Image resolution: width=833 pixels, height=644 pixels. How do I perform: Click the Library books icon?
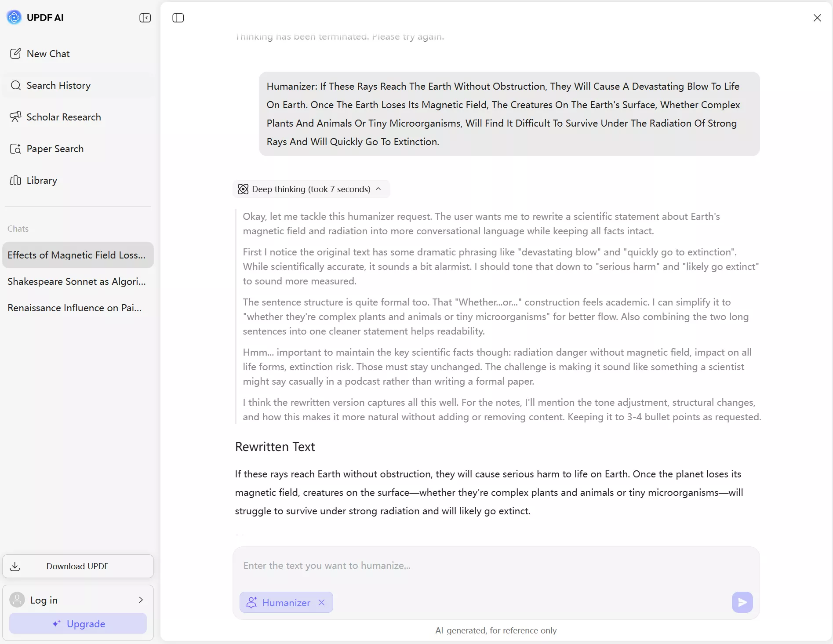[15, 180]
